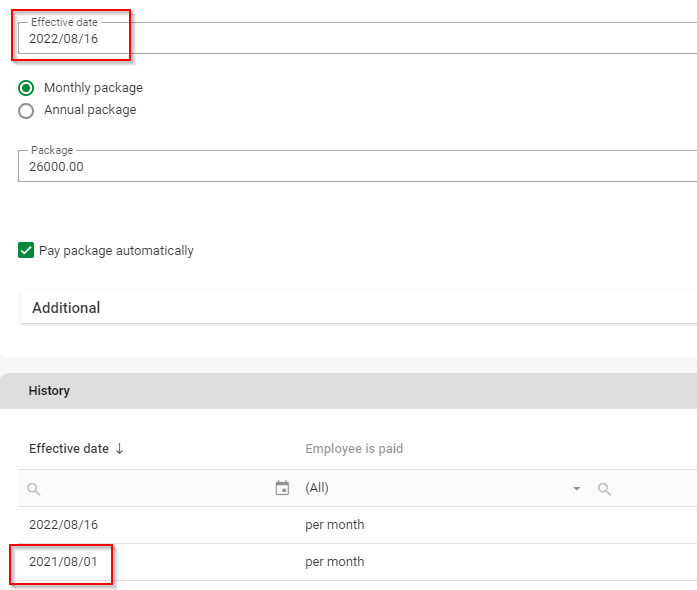Image resolution: width=697 pixels, height=590 pixels.
Task: Sort by Effective date column header
Action: (68, 449)
